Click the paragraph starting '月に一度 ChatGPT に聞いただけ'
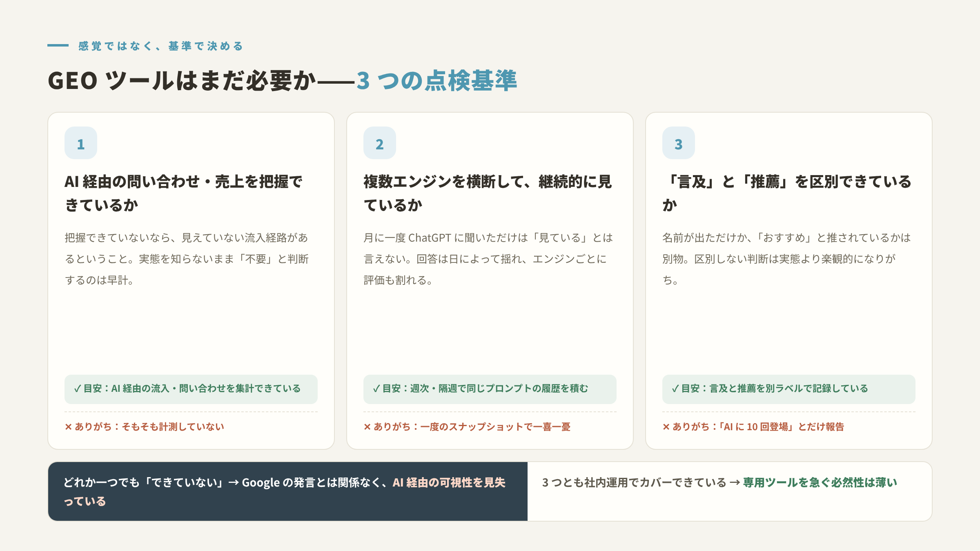This screenshot has width=980, height=551. coord(488,259)
